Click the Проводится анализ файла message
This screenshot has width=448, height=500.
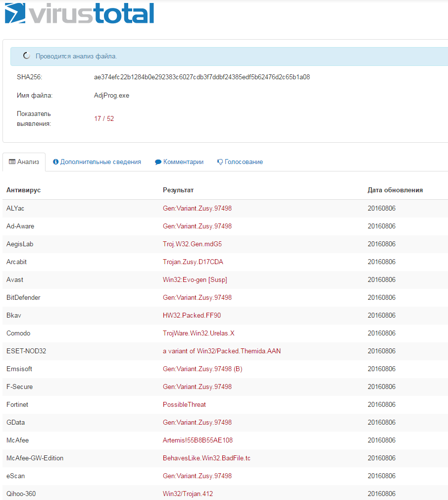pyautogui.click(x=76, y=56)
